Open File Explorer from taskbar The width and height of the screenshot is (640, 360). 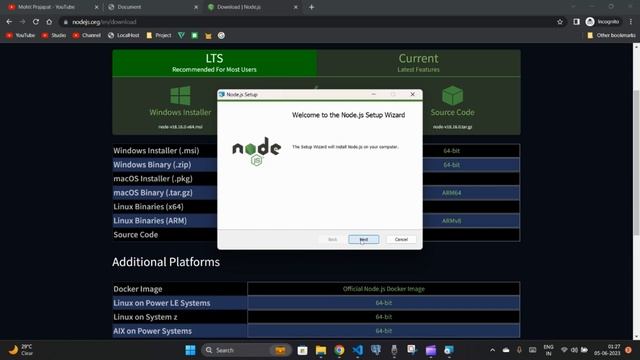(x=321, y=350)
